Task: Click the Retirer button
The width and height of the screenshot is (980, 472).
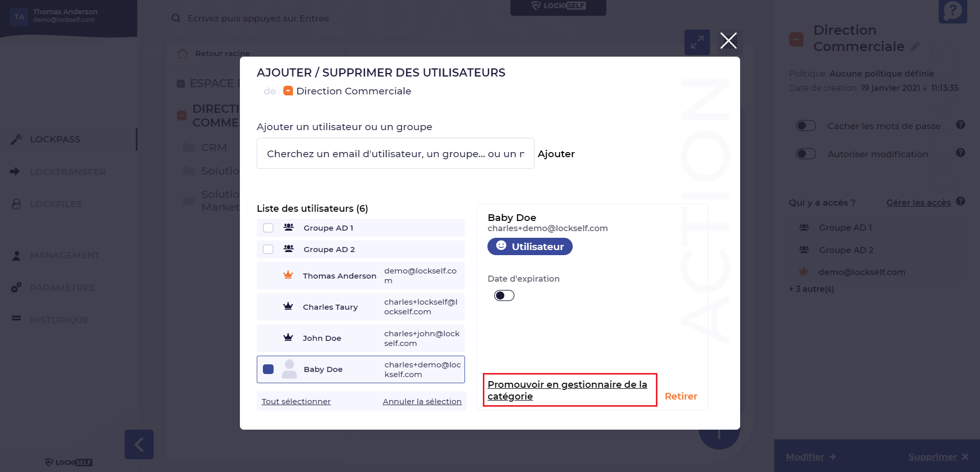Action: coord(680,396)
